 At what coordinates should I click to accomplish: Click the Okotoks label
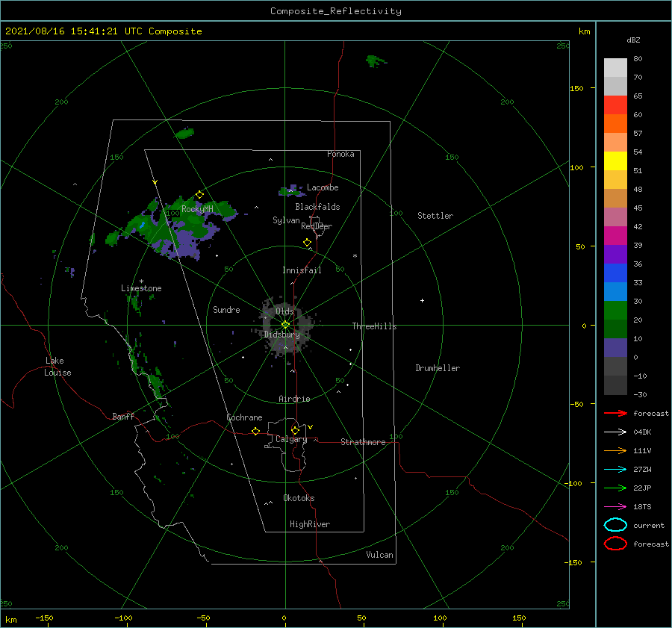[299, 498]
